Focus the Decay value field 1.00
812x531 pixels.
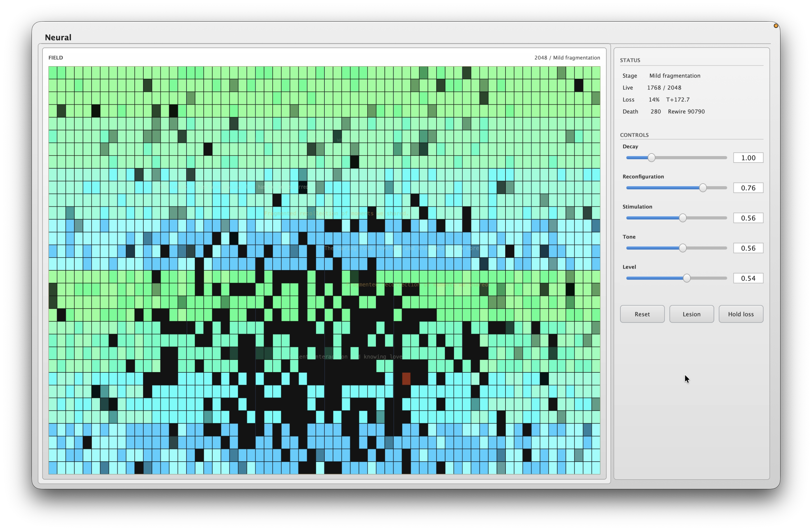(x=748, y=157)
